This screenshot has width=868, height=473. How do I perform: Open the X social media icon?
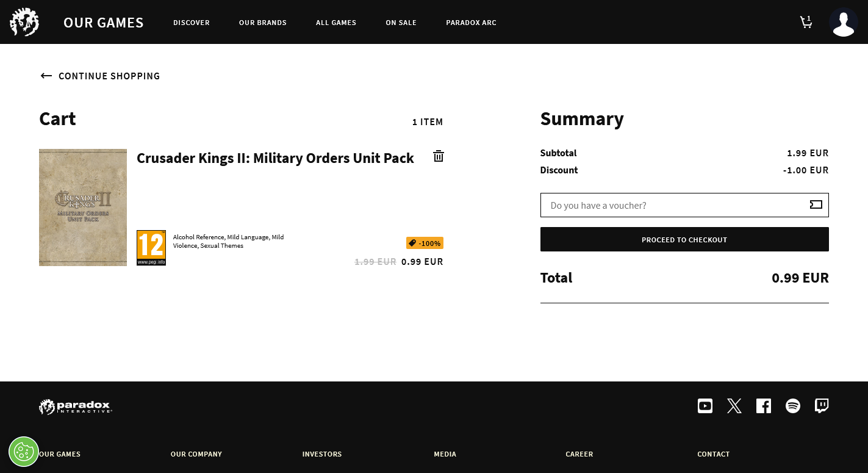(734, 406)
